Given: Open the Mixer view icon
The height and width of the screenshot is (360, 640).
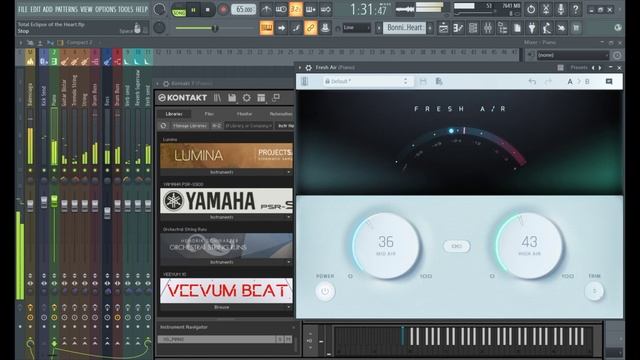Looking at the screenshot, I should tap(488, 28).
